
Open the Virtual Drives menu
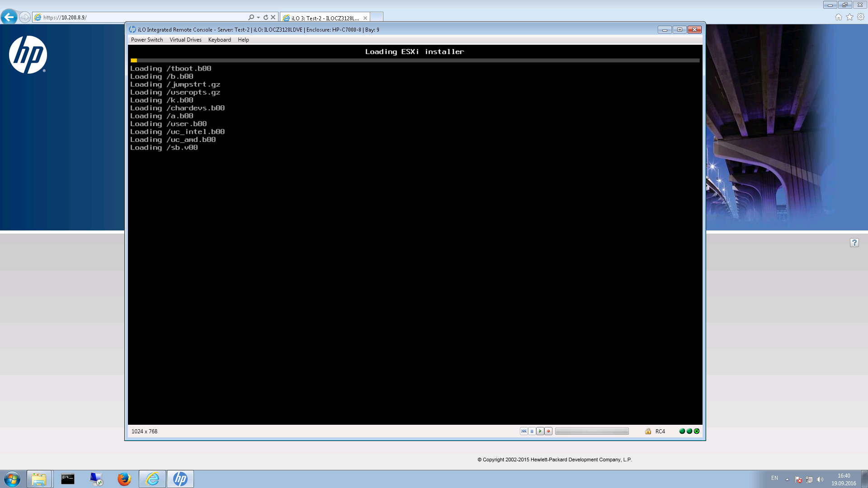click(185, 40)
